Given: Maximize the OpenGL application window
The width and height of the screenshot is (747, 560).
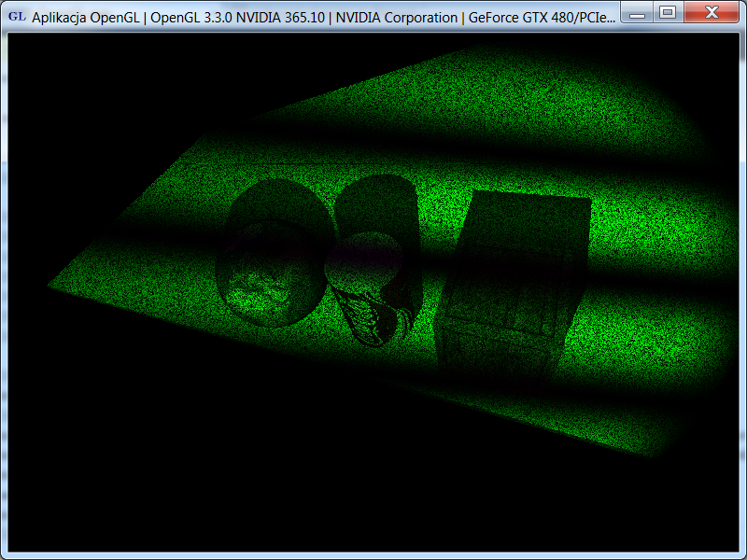Looking at the screenshot, I should [667, 12].
